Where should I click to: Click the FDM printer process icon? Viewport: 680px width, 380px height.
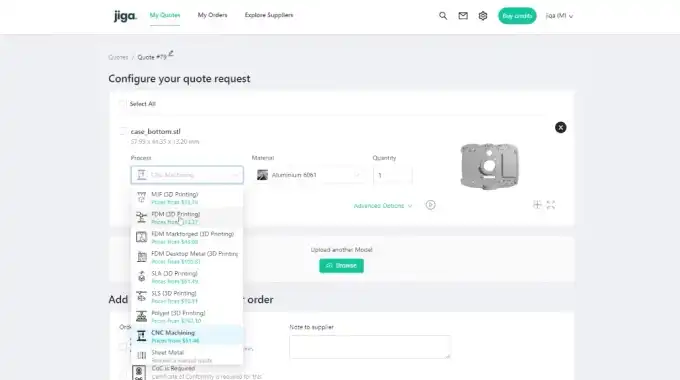[x=141, y=217]
